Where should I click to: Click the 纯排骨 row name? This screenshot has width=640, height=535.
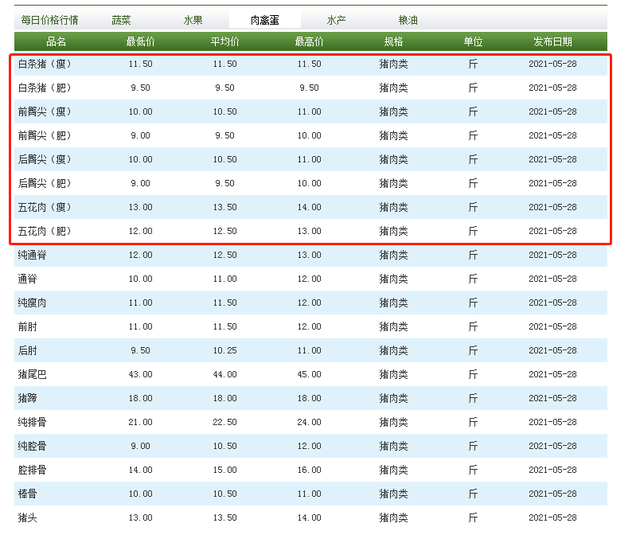pyautogui.click(x=32, y=422)
